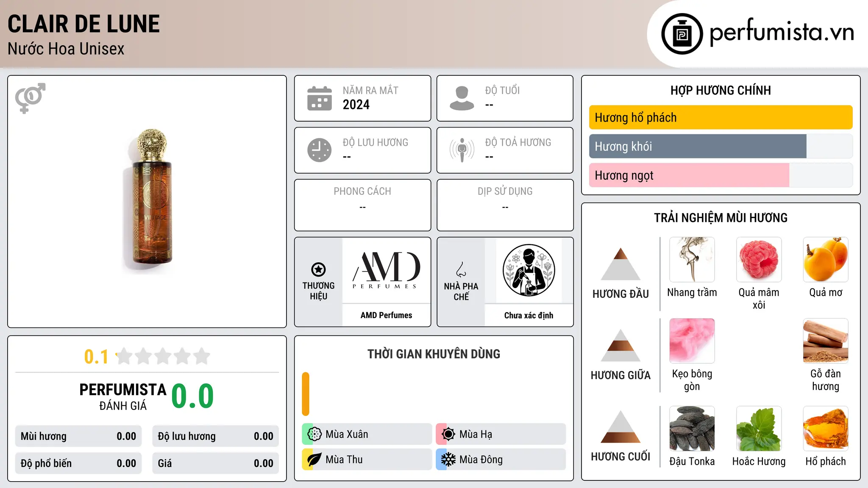Click the Độ phổ biến 0.00 rating cell
Image resolution: width=868 pixels, height=488 pixels.
(78, 463)
